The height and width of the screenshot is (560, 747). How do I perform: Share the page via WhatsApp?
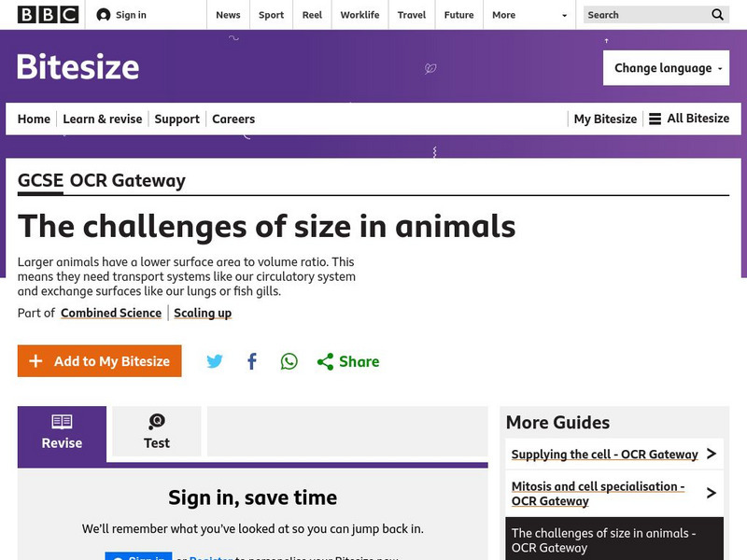(x=289, y=361)
